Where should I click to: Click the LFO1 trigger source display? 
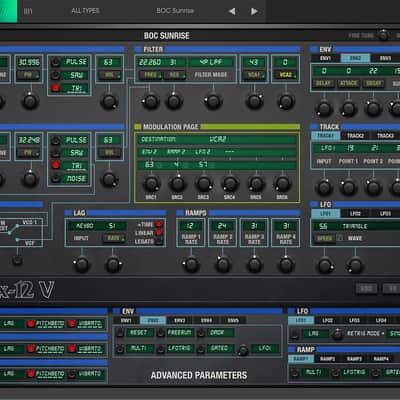[x=265, y=348]
